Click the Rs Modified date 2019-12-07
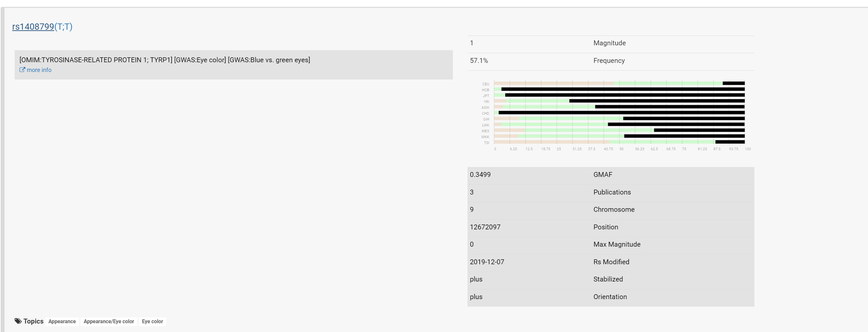 click(487, 262)
